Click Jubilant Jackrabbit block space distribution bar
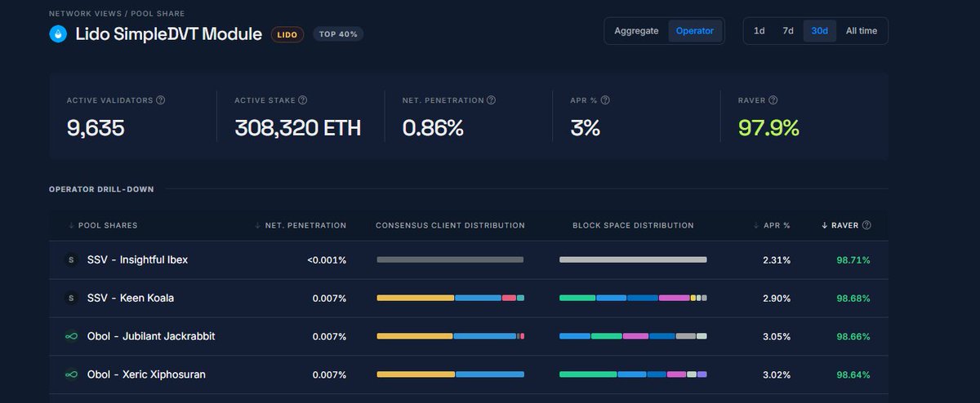The height and width of the screenshot is (403, 980). [633, 336]
